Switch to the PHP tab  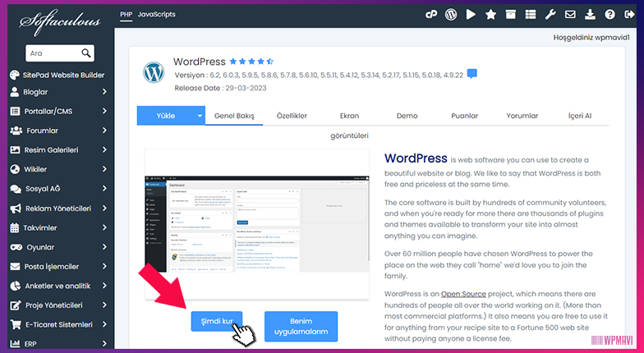pos(126,15)
